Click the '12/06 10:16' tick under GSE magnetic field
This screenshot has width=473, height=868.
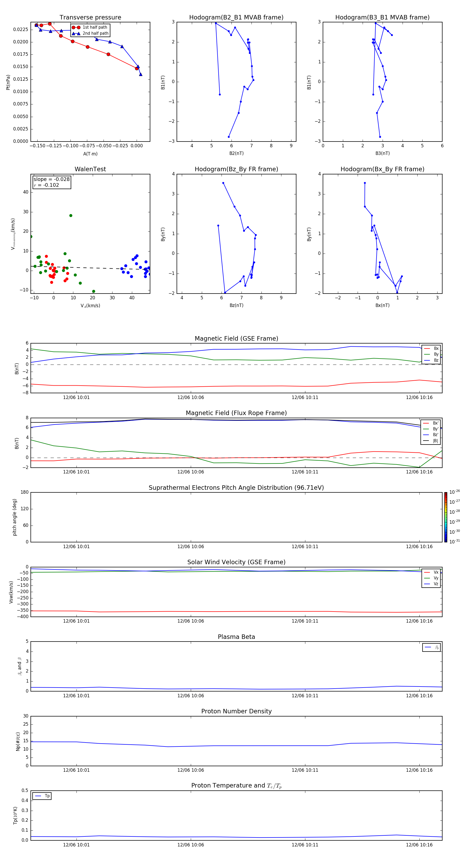point(419,397)
